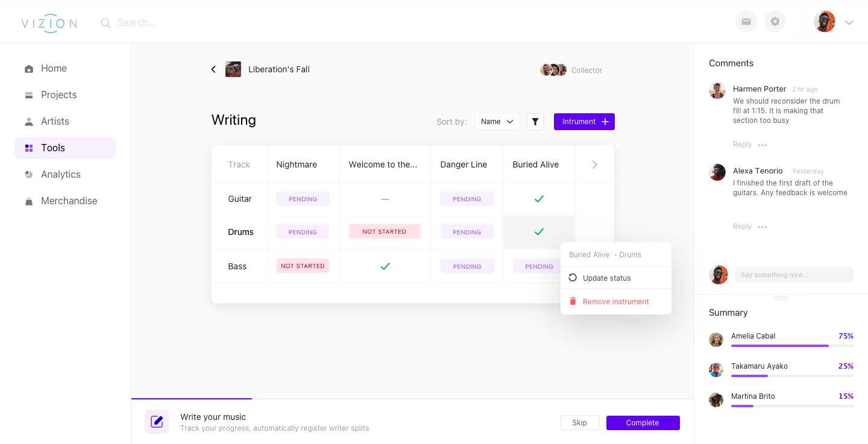Toggle Drums Not Started status for Welcome to the...
The width and height of the screenshot is (868, 444).
(385, 232)
